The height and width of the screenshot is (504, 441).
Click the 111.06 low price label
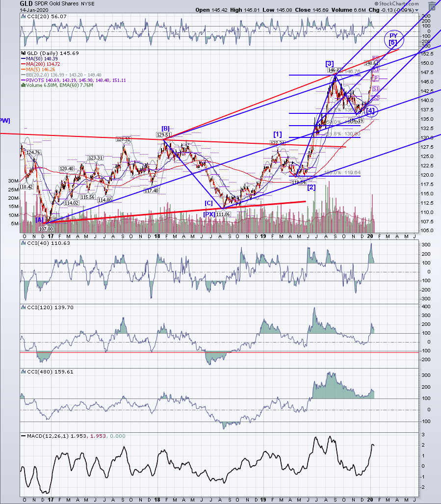click(223, 214)
